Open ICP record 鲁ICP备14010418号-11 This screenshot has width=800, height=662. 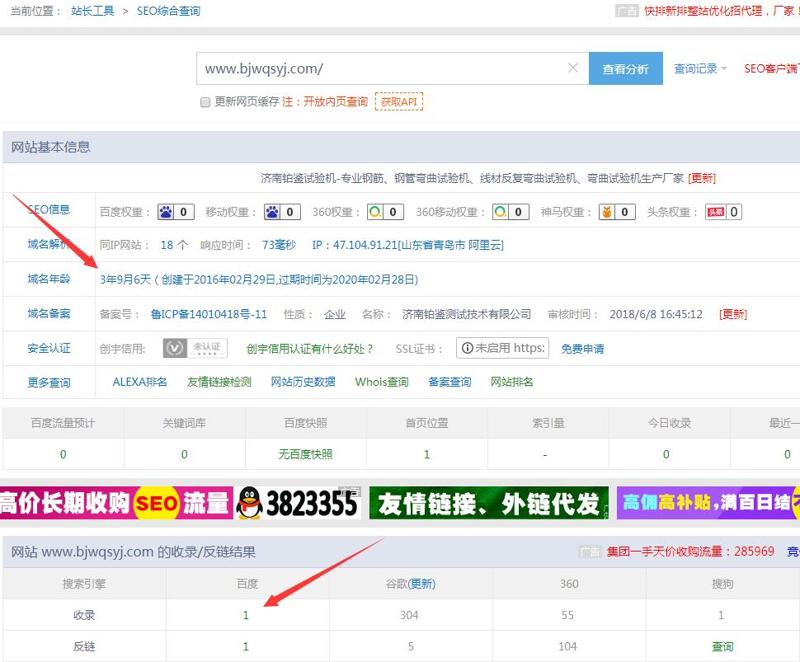click(209, 314)
